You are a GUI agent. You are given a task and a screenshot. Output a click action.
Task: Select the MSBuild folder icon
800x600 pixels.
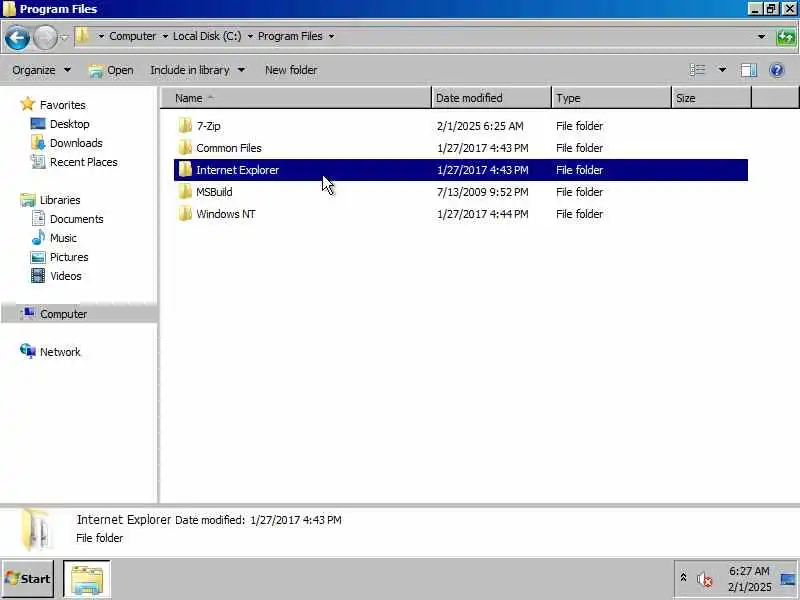click(x=185, y=191)
